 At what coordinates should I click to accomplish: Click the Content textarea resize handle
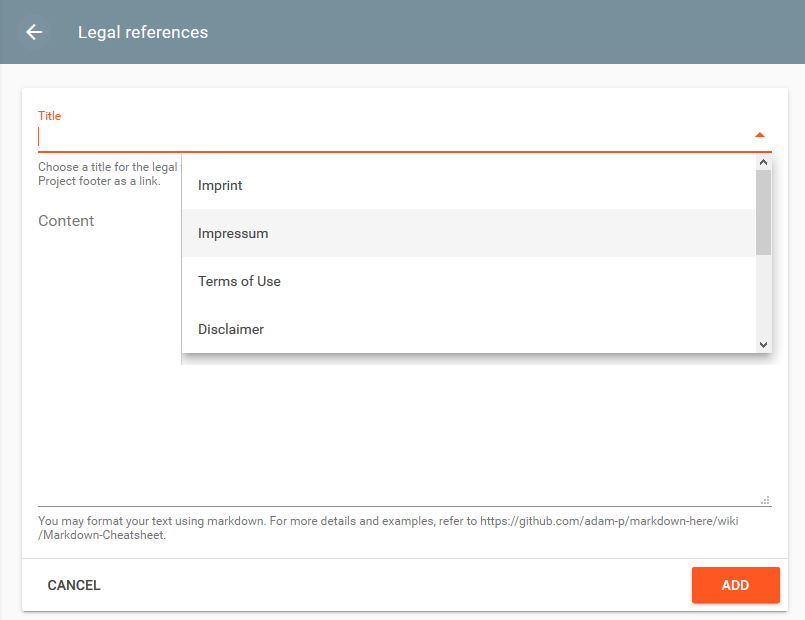(x=765, y=500)
